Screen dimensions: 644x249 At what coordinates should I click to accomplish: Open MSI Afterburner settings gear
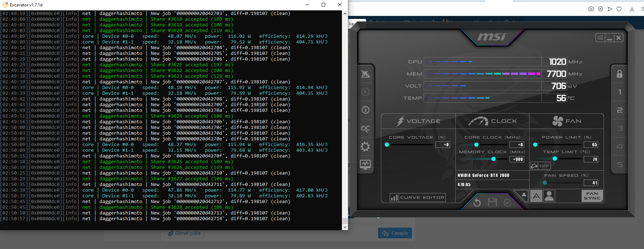(x=365, y=146)
